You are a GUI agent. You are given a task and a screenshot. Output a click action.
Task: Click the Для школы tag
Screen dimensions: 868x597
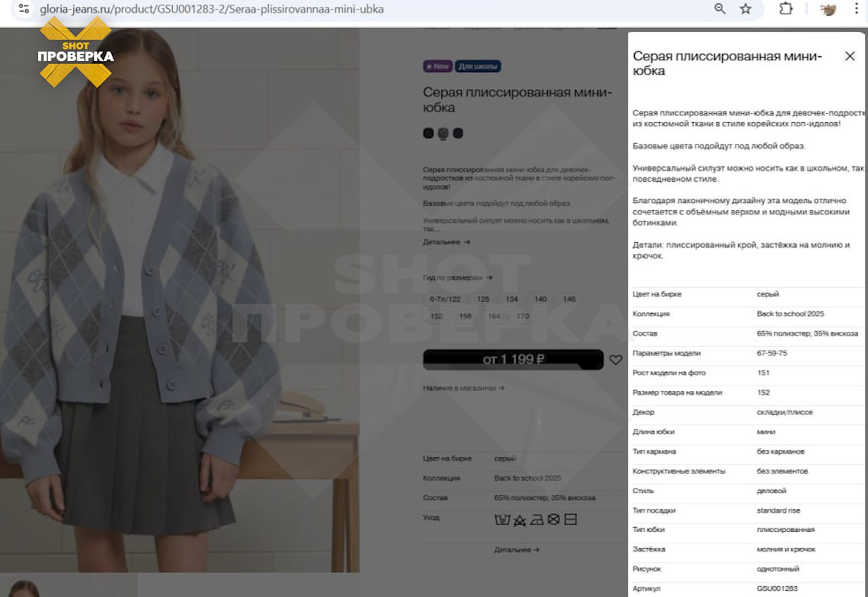click(478, 66)
